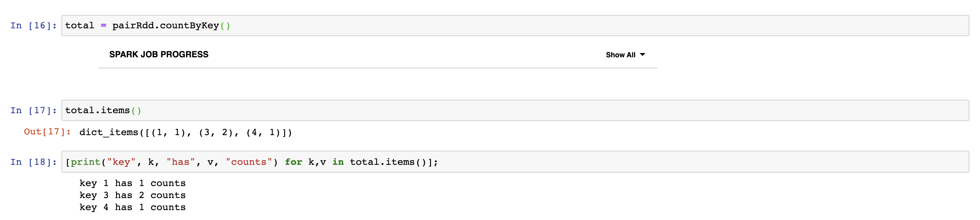
Task: Click the caret arrow beside Show All
Action: coord(643,54)
